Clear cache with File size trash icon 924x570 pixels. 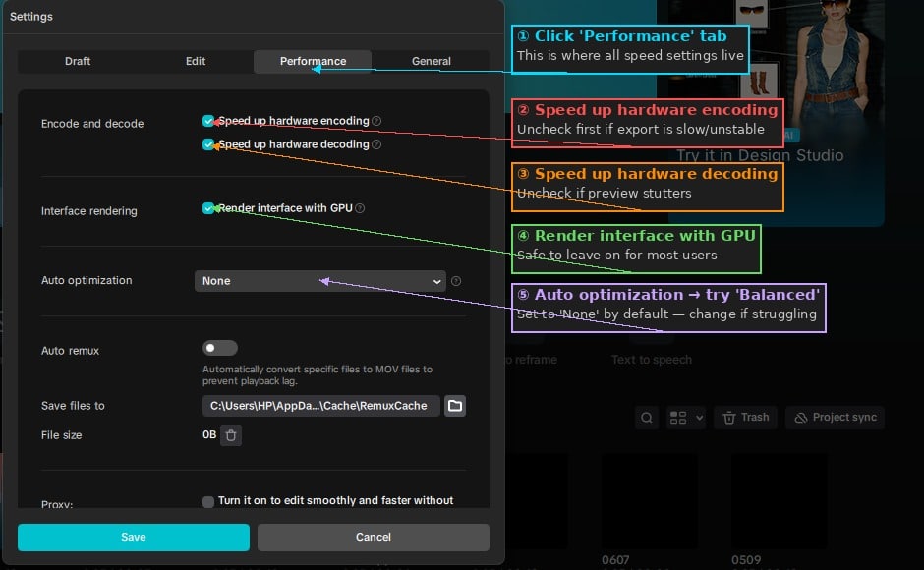tap(231, 435)
